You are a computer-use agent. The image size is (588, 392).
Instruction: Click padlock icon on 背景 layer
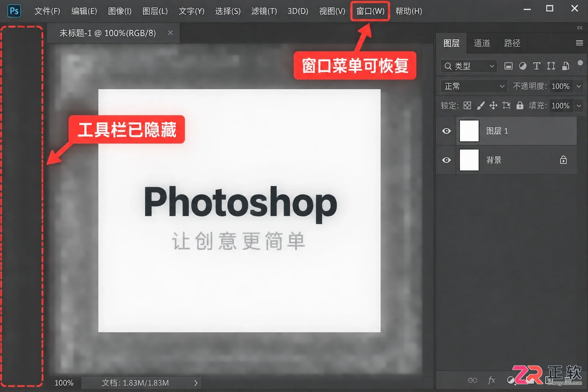coord(563,160)
